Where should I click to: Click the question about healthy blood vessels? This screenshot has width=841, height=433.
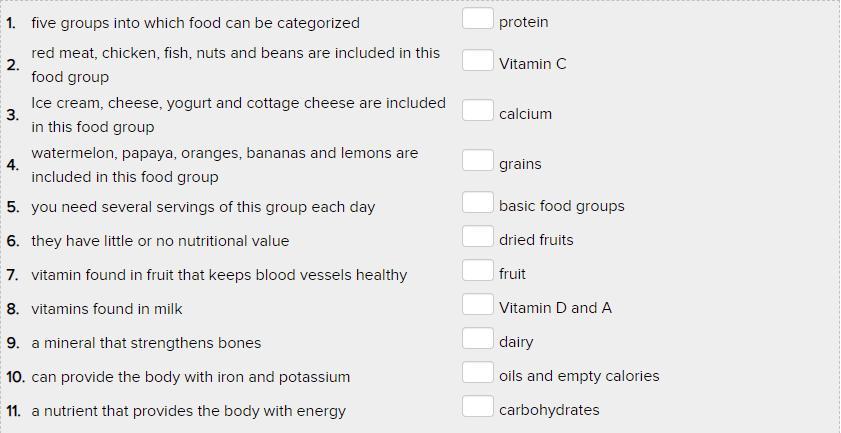coord(219,275)
